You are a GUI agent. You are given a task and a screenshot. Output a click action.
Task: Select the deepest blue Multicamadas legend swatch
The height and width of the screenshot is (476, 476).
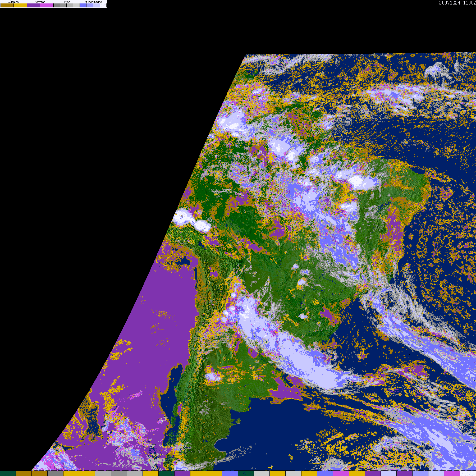pyautogui.click(x=83, y=5)
